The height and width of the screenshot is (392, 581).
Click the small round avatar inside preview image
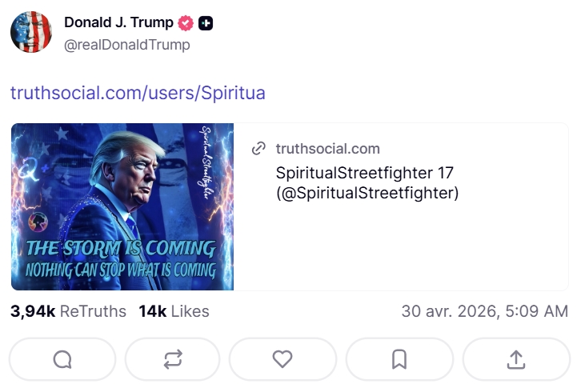38,222
